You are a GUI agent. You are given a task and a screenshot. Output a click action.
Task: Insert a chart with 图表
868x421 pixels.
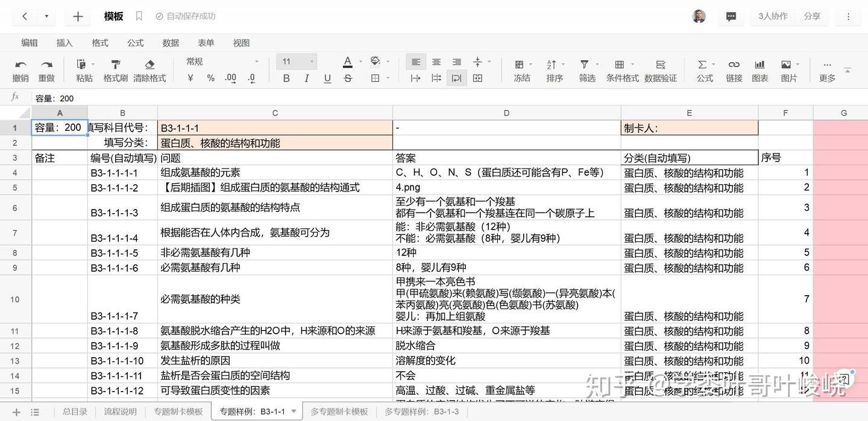coord(760,70)
